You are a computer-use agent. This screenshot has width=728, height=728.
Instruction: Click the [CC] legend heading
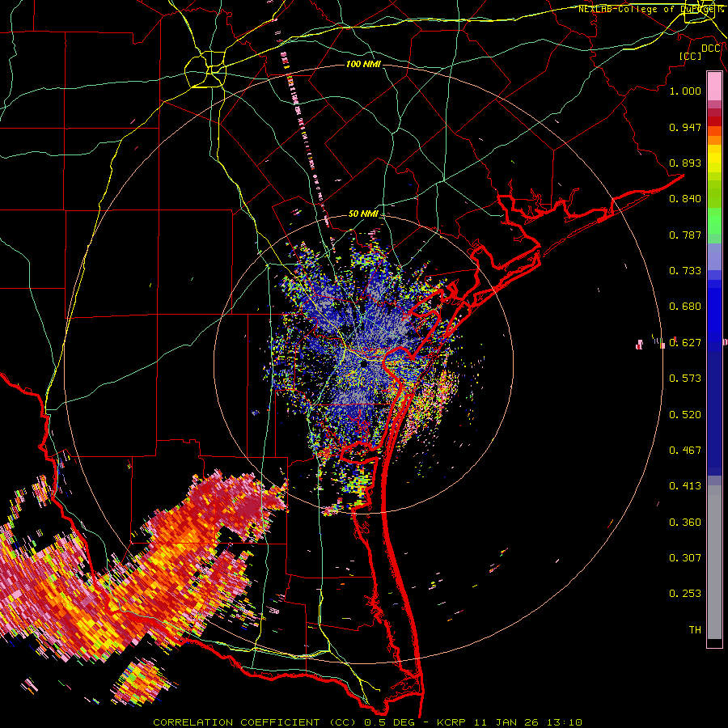[691, 56]
